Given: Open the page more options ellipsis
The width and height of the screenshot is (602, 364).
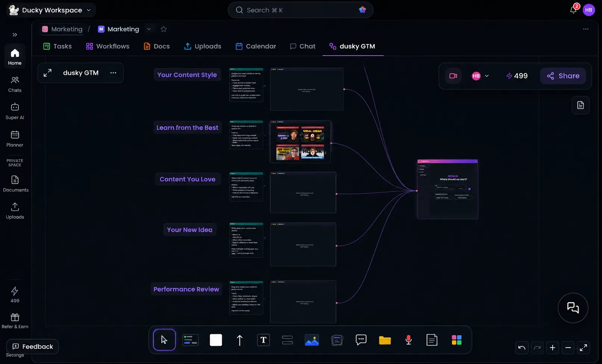Looking at the screenshot, I should point(586,29).
